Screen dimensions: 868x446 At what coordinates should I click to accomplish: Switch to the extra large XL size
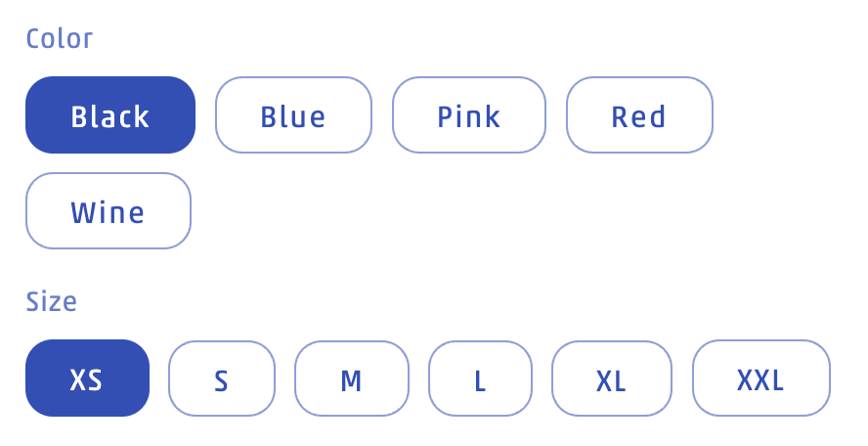pyautogui.click(x=612, y=379)
